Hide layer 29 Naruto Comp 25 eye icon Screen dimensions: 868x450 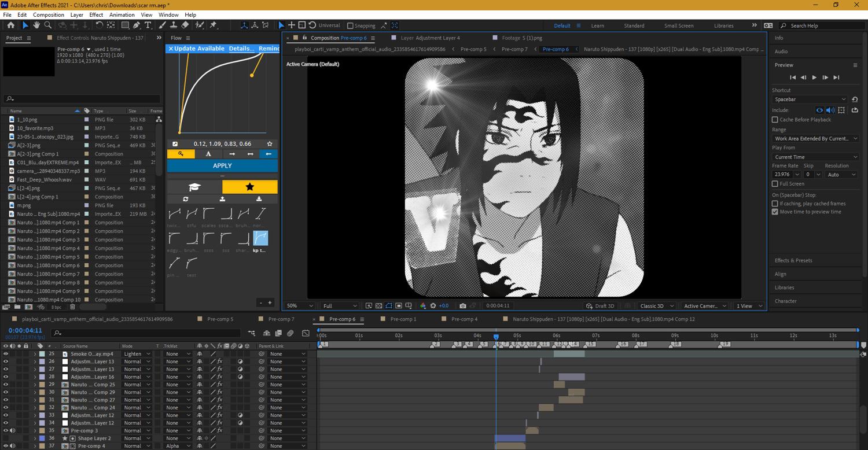click(x=6, y=385)
